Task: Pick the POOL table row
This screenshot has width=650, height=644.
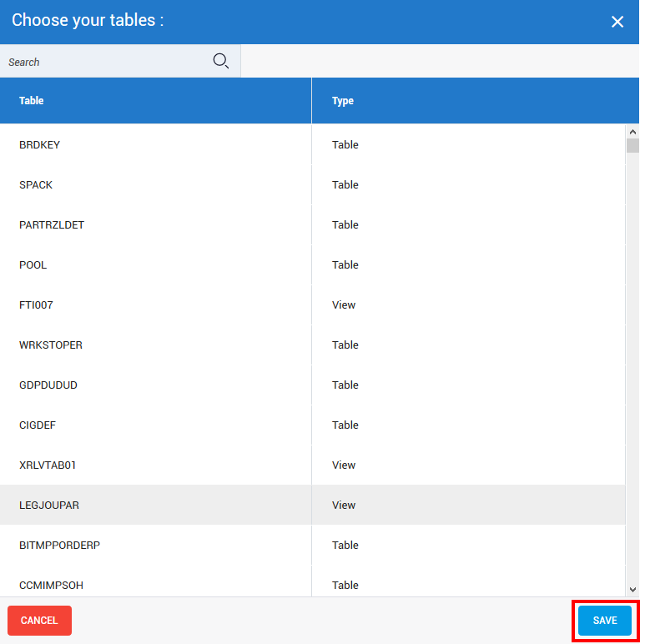Action: tap(33, 265)
